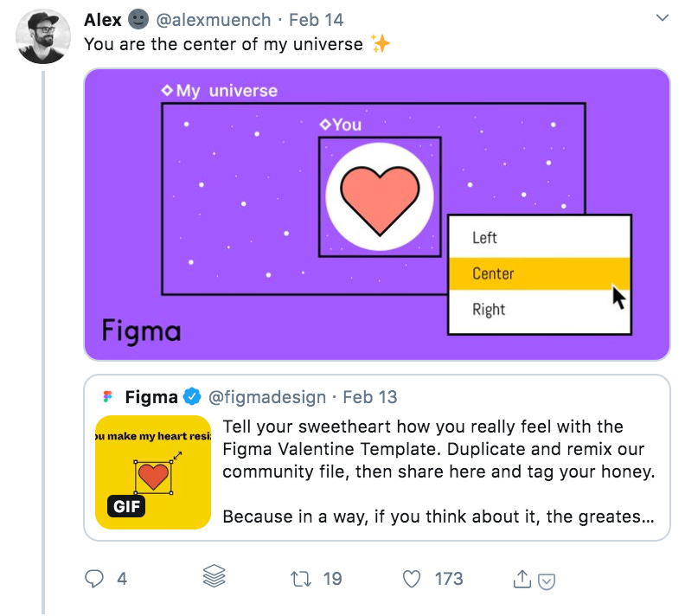
Task: Click the reply speech bubble icon
Action: pyautogui.click(x=94, y=579)
